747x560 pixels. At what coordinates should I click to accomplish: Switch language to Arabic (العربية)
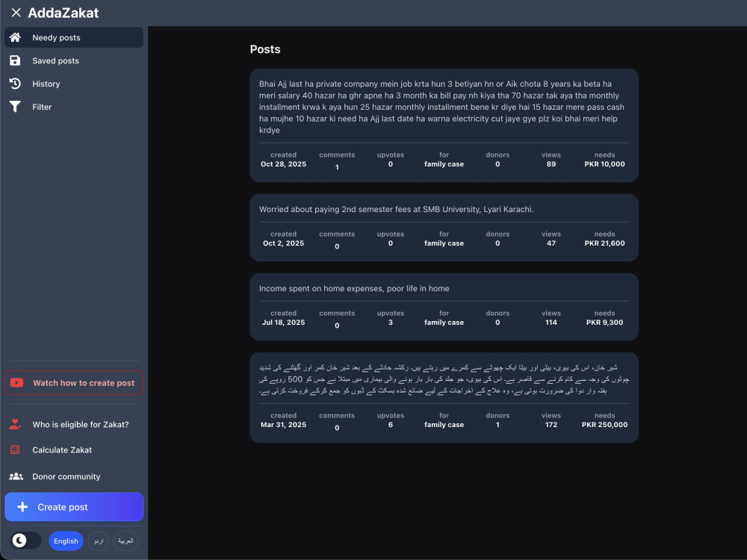point(125,541)
